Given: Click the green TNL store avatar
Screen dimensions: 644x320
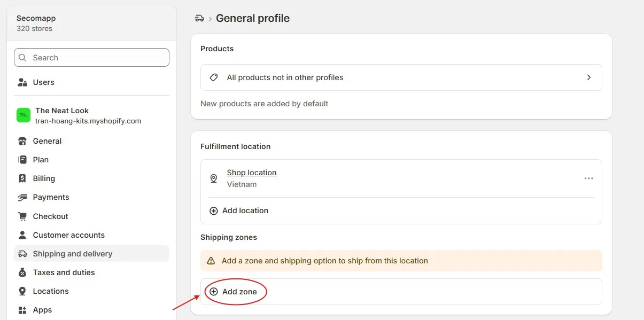Looking at the screenshot, I should 24,115.
